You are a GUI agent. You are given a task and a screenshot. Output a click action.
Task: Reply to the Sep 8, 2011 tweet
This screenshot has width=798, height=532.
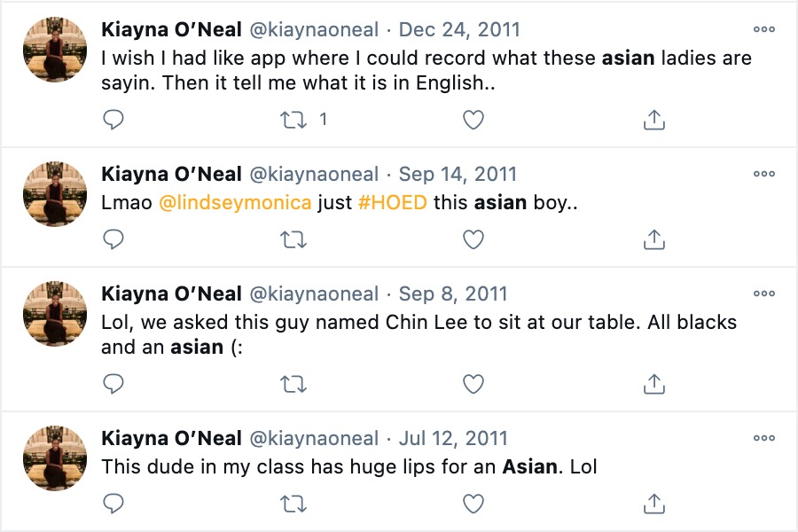(113, 384)
